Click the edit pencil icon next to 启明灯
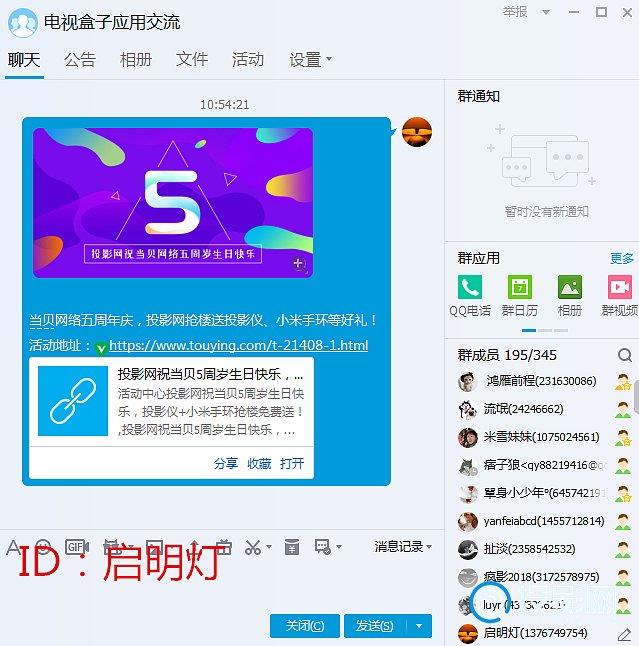Viewport: 639px width, 646px height. click(624, 634)
